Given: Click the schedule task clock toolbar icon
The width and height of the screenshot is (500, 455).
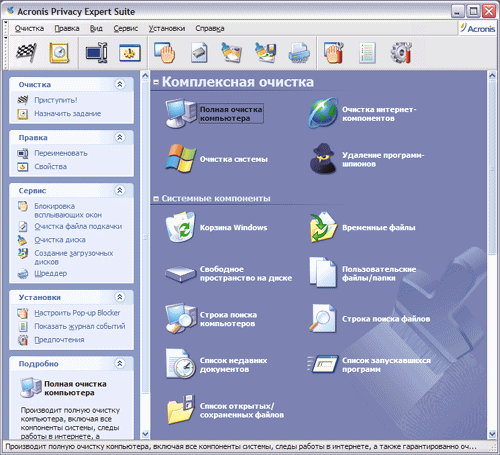Looking at the screenshot, I should [x=59, y=53].
